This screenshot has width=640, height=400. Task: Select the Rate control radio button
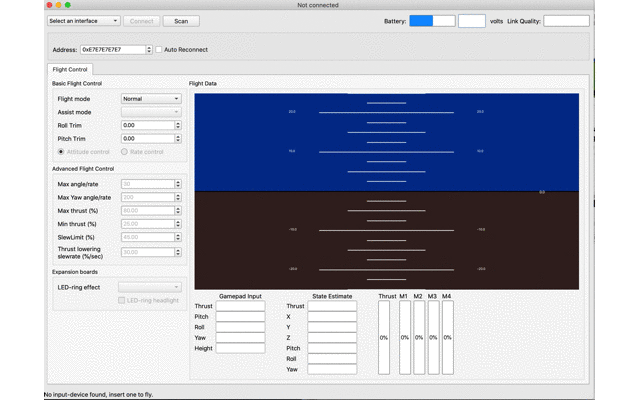[125, 152]
